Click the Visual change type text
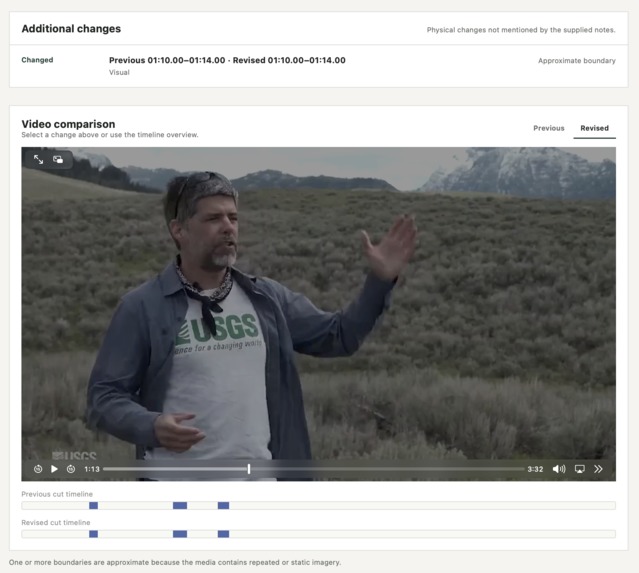The width and height of the screenshot is (639, 573). pyautogui.click(x=119, y=73)
